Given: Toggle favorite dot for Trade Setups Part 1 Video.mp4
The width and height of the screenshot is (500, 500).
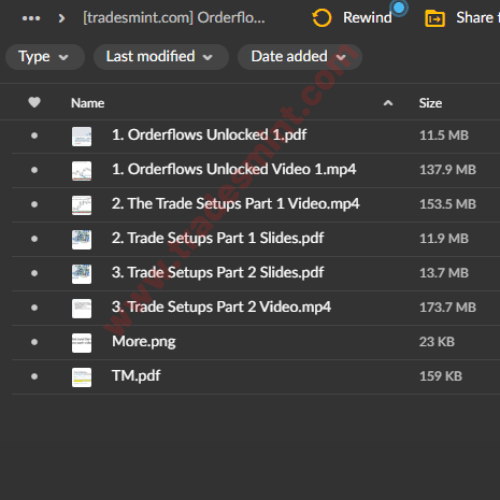Looking at the screenshot, I should [x=34, y=204].
